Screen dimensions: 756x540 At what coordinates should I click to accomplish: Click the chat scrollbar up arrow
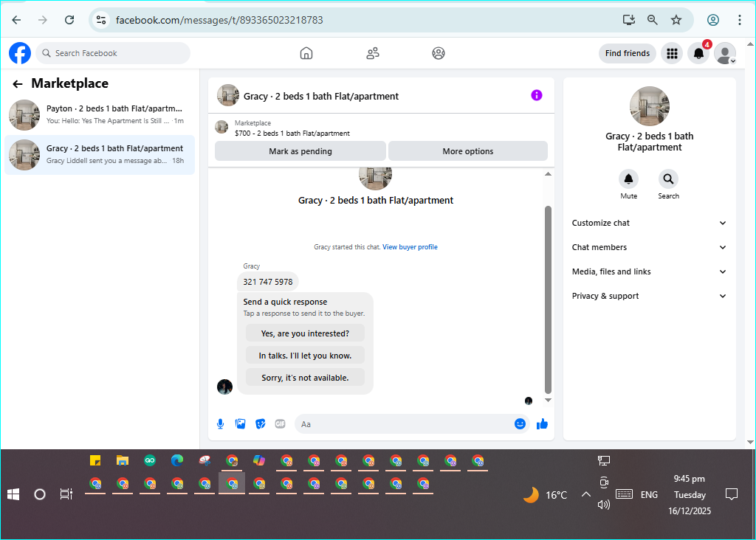549,174
